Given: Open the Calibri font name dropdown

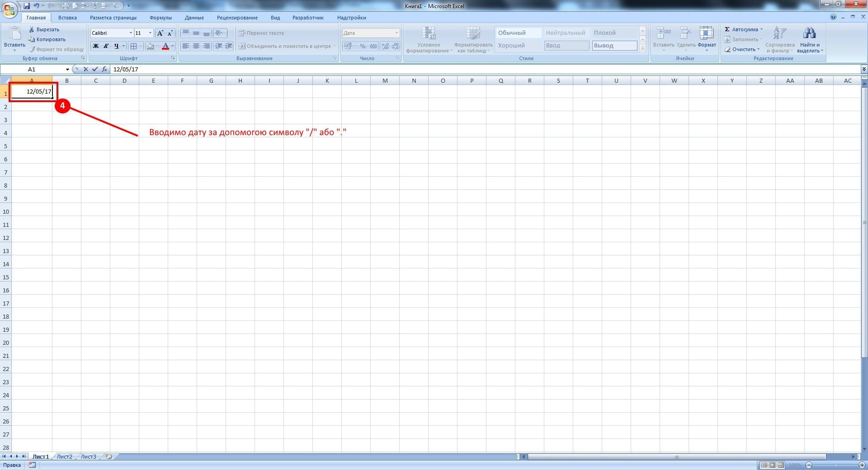Looking at the screenshot, I should click(x=131, y=33).
